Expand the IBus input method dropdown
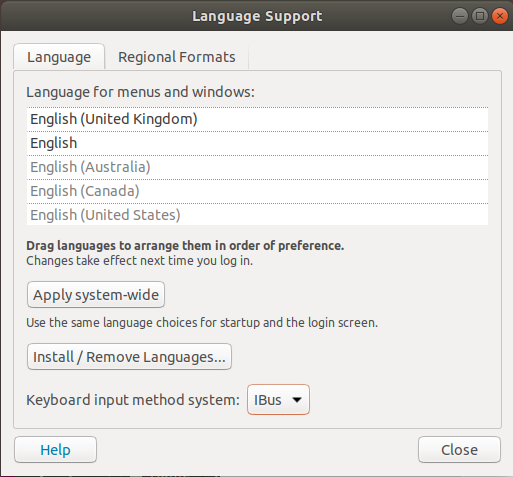 (278, 400)
